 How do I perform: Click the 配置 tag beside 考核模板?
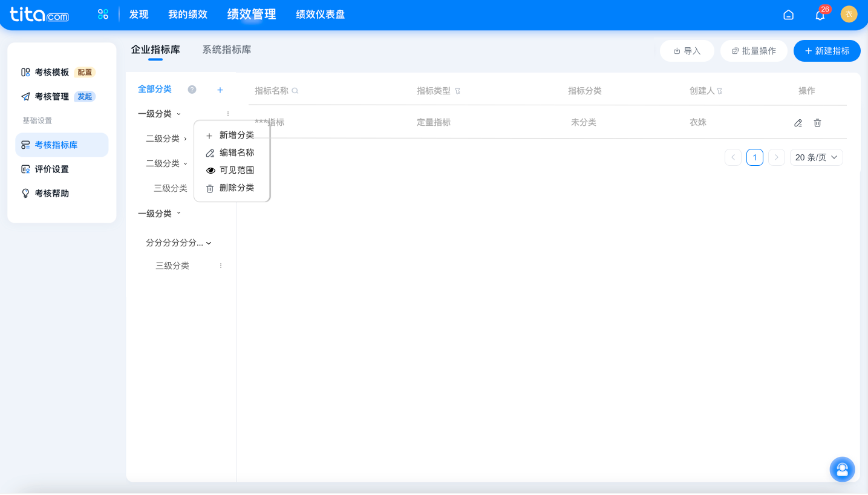85,73
